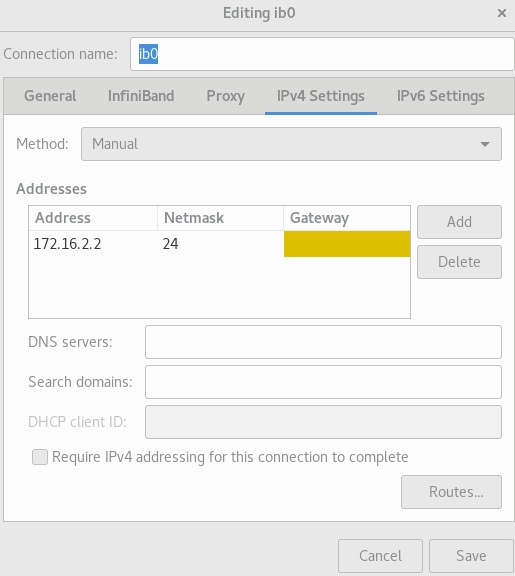Open the Routes… dialog
The height and width of the screenshot is (576, 515).
(451, 492)
